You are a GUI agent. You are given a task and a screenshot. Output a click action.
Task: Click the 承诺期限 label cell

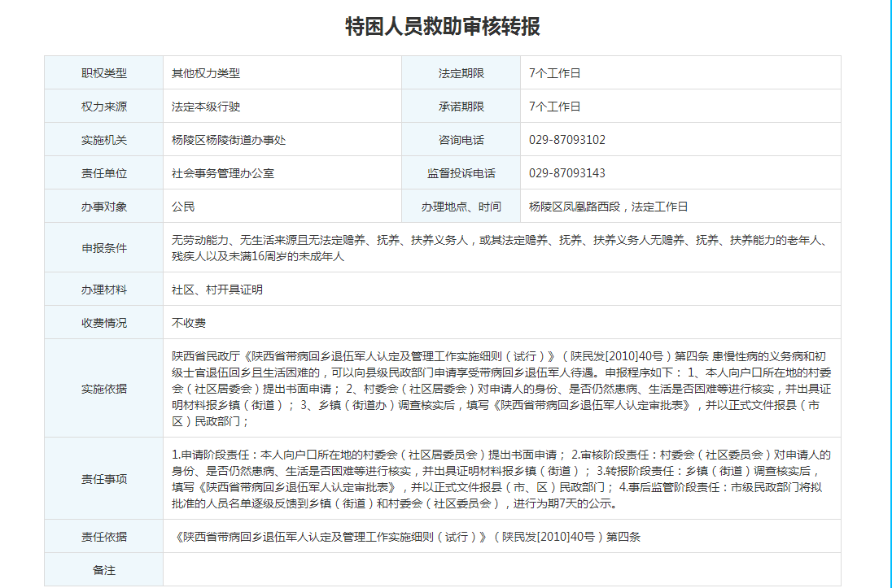(461, 107)
